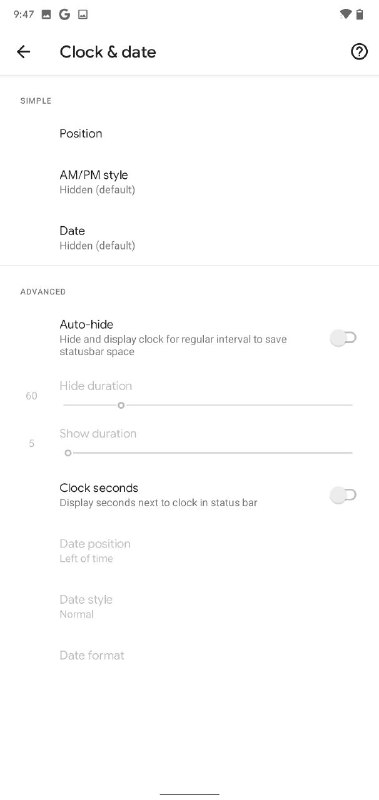Open AM/PM style option list
The height and width of the screenshot is (800, 379).
[x=189, y=182]
